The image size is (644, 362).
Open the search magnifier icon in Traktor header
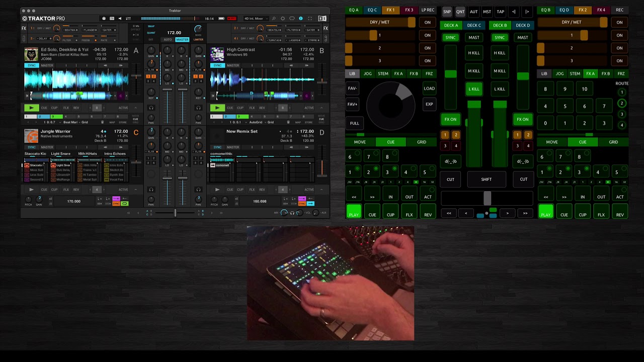[x=274, y=19]
